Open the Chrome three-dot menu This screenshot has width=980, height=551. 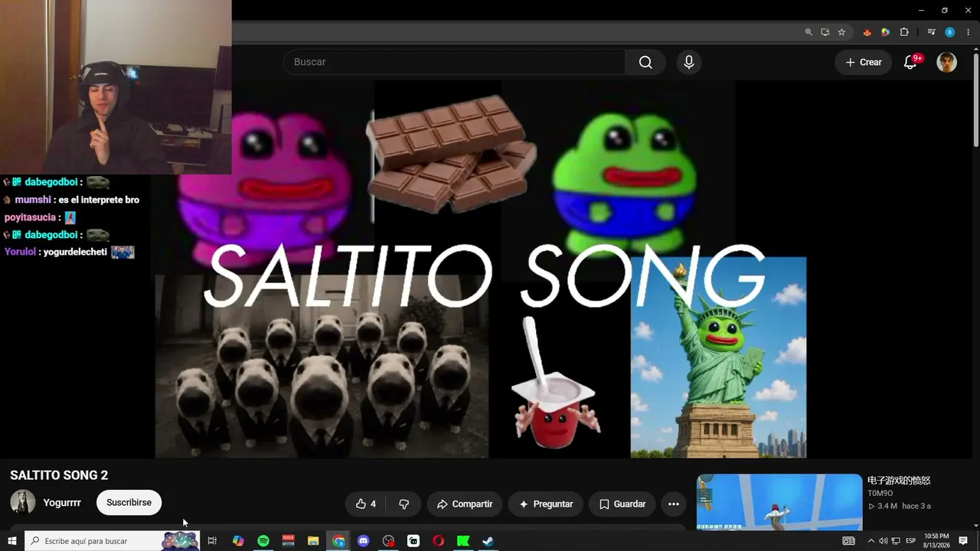coord(968,32)
